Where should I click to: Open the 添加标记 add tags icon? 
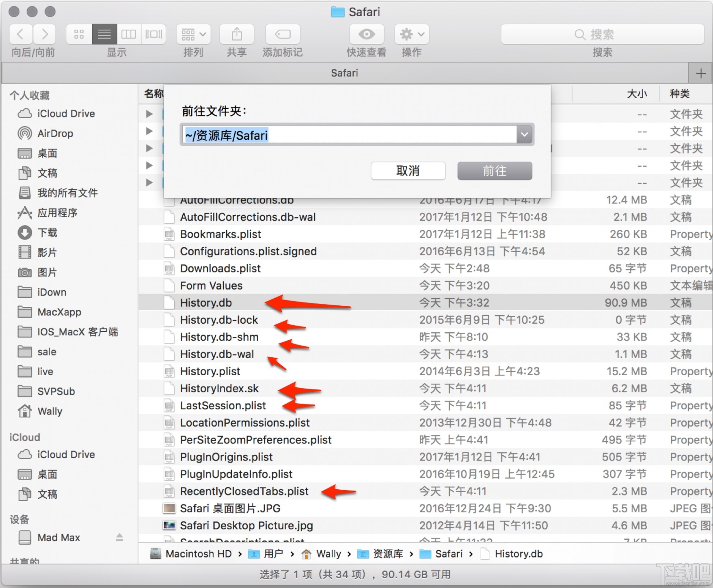click(x=282, y=34)
